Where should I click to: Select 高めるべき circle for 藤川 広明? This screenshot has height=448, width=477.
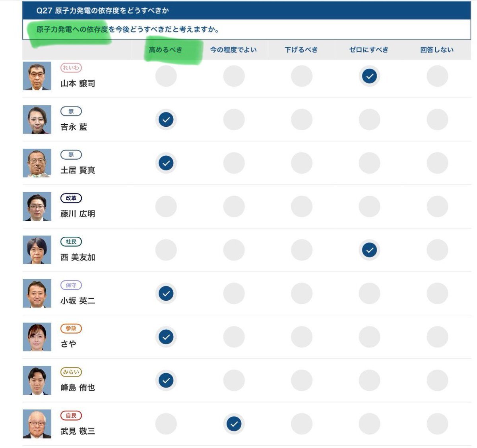click(166, 207)
